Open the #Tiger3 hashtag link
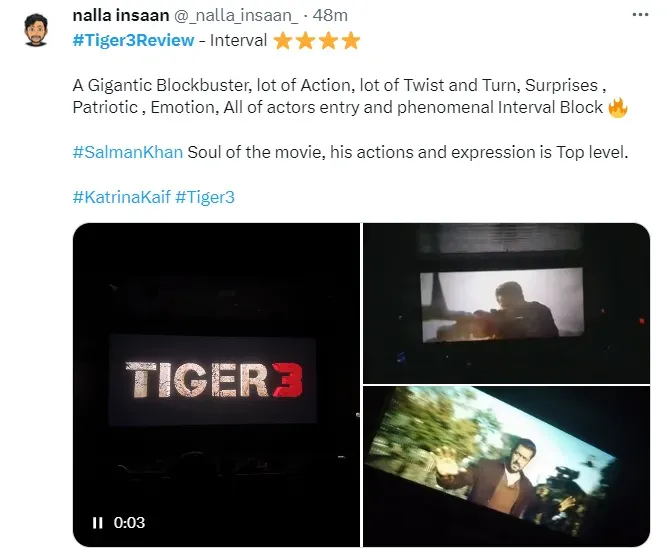668x555 pixels. tap(205, 197)
